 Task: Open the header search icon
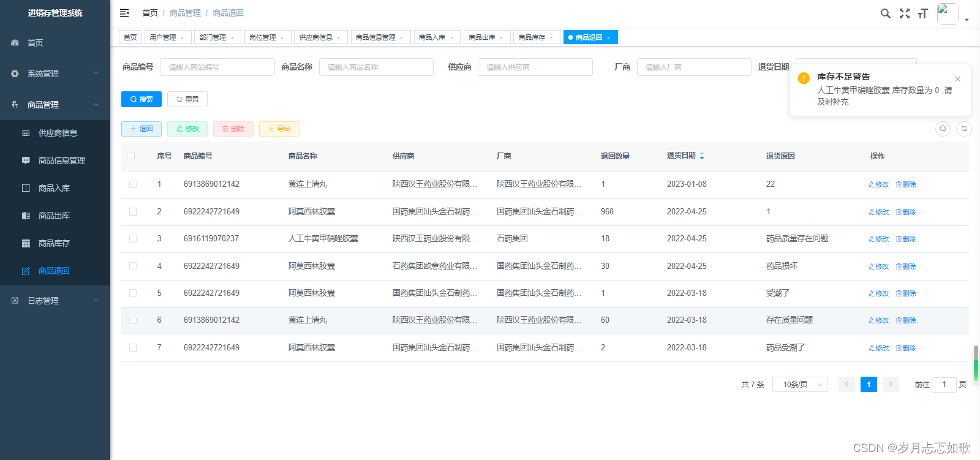click(886, 13)
